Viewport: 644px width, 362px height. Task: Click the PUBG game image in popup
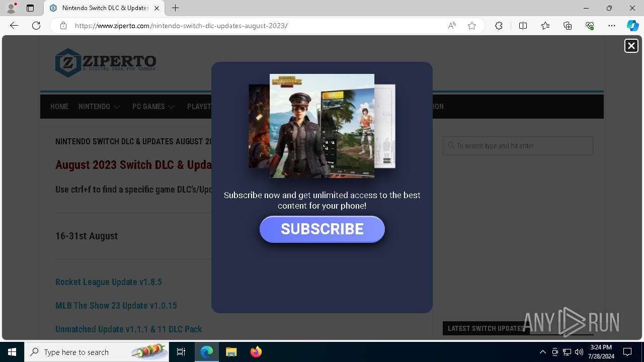click(322, 126)
